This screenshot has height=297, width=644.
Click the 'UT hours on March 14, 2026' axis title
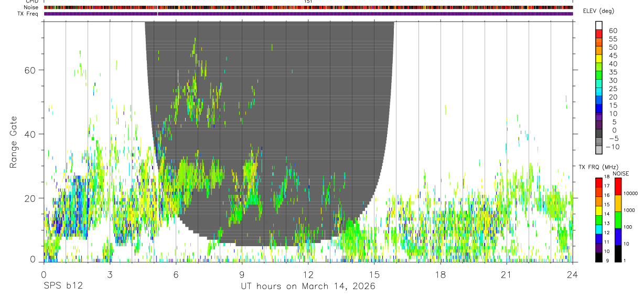point(308,287)
